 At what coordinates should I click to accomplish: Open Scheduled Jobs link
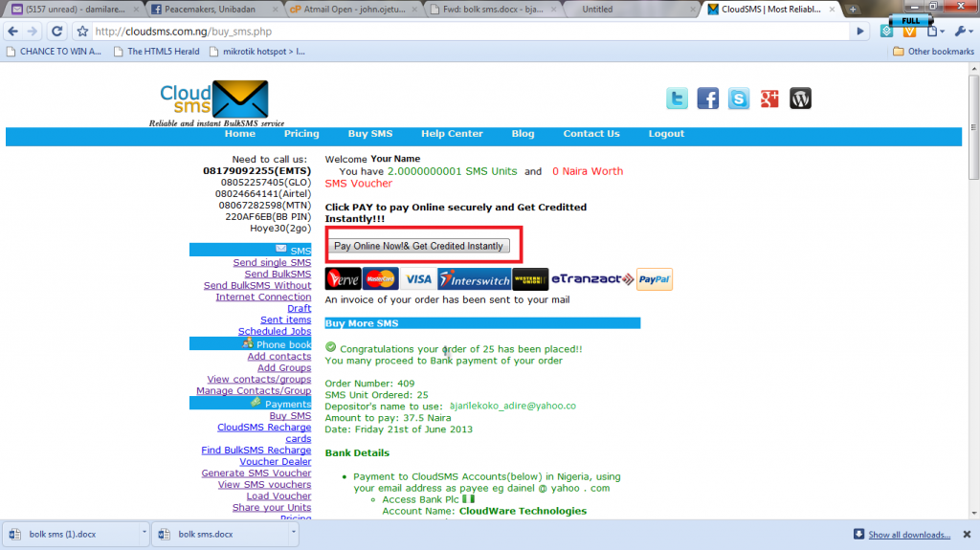click(275, 331)
